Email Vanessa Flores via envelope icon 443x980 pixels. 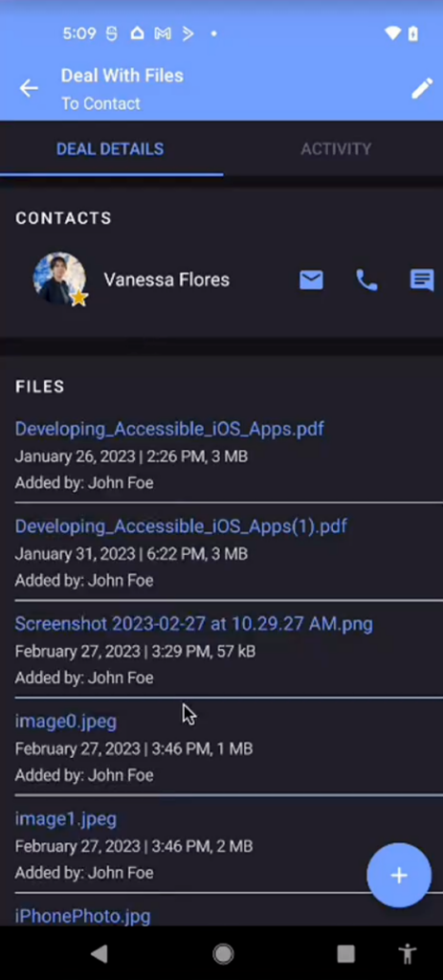pyautogui.click(x=311, y=280)
